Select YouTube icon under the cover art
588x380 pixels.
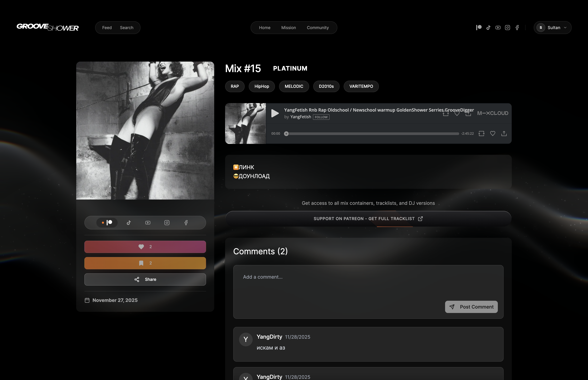(148, 222)
